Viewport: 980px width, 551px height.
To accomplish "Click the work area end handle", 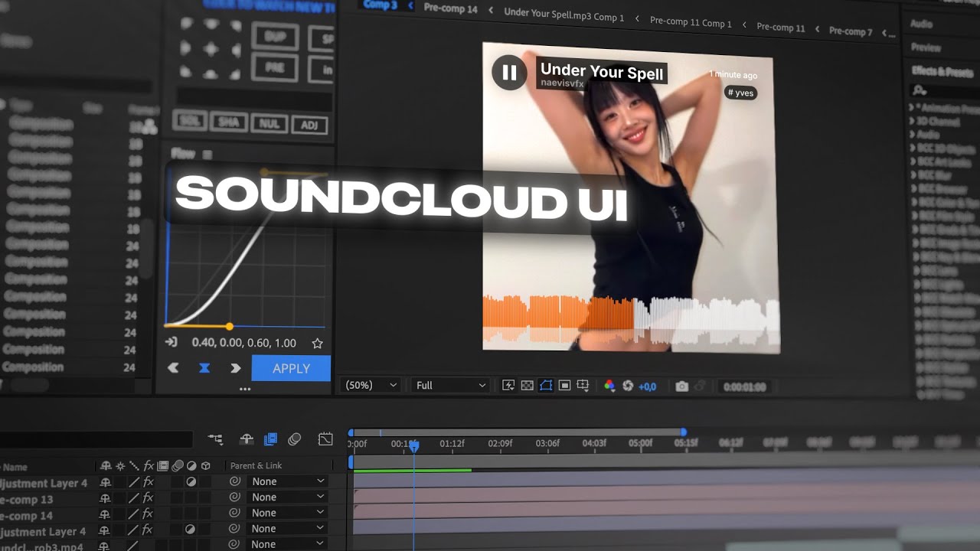I will pyautogui.click(x=683, y=432).
